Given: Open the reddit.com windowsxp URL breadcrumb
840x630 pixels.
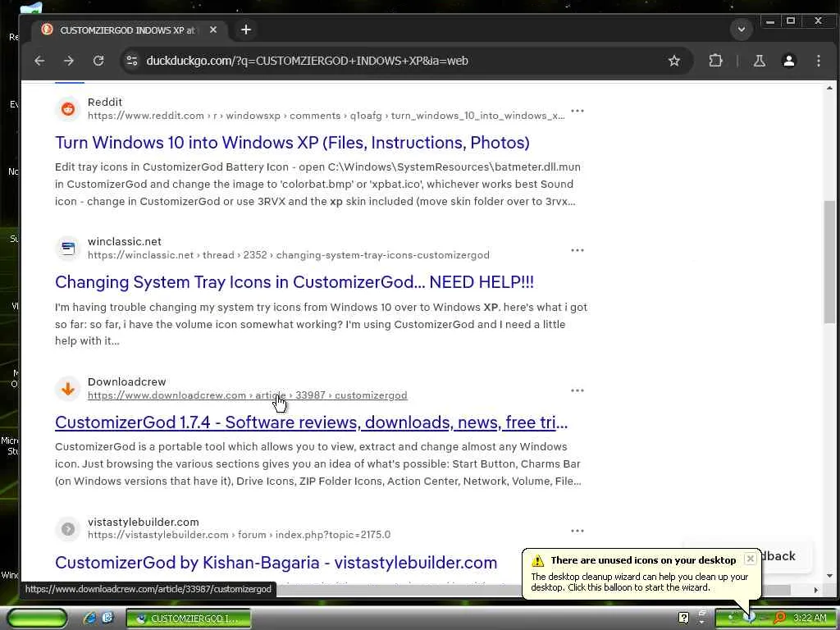Looking at the screenshot, I should [326, 116].
